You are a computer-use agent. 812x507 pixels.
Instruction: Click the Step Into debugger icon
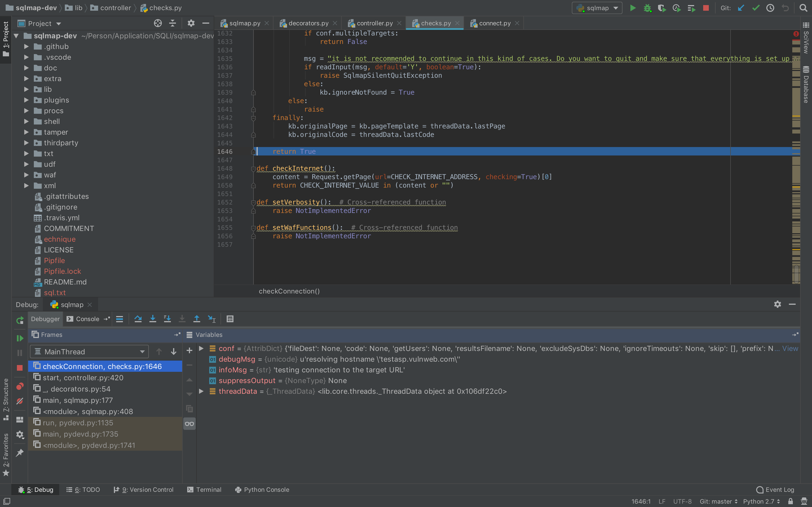click(x=153, y=319)
